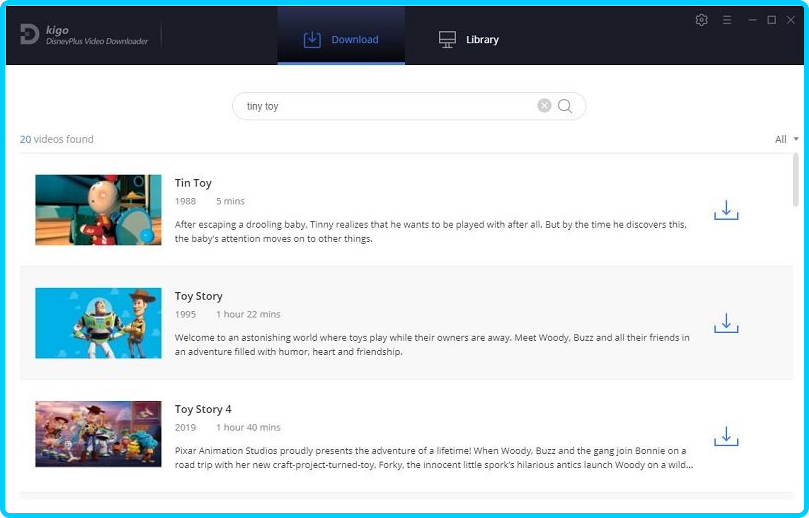Screen dimensions: 809x518
Task: Click the magnifier search icon
Action: pyautogui.click(x=565, y=106)
